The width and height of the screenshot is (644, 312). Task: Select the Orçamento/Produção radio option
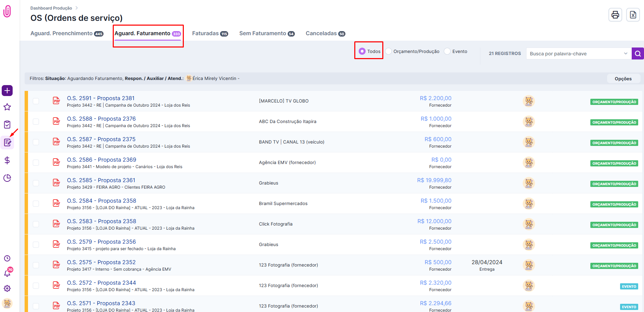click(388, 51)
